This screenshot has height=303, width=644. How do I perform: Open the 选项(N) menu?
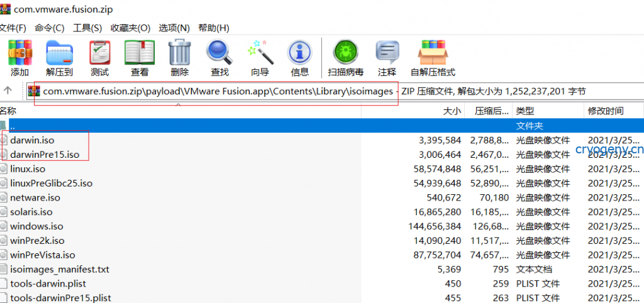[174, 28]
